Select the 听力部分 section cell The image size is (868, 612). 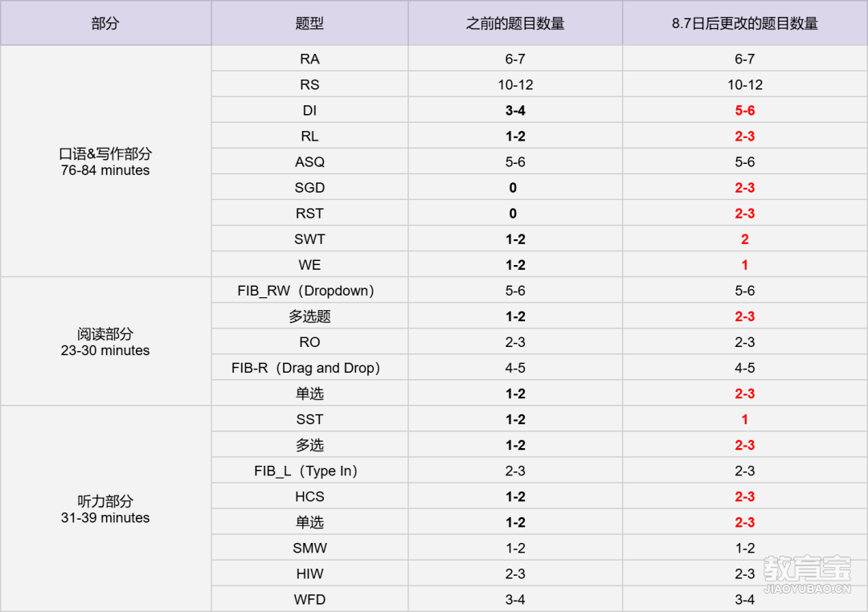(x=105, y=509)
